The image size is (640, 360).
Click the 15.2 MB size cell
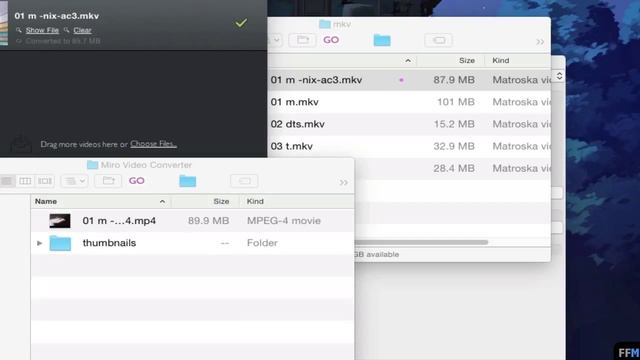point(454,124)
